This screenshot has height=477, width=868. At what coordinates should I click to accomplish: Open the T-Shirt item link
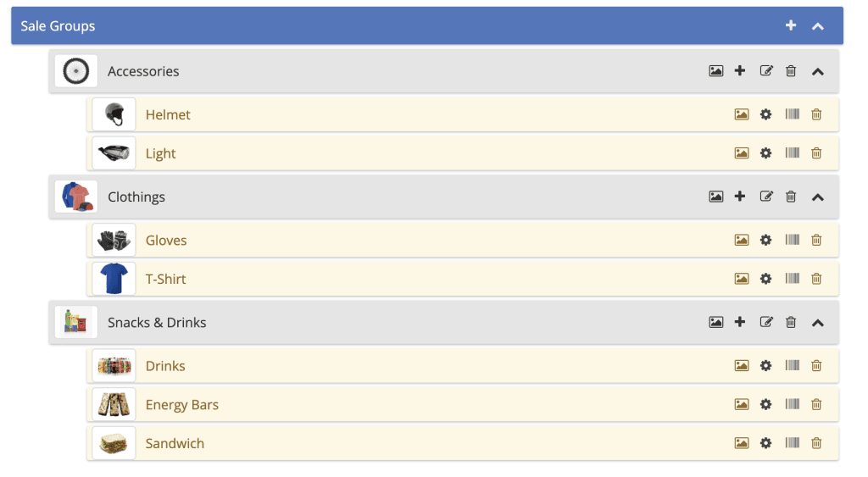point(165,280)
